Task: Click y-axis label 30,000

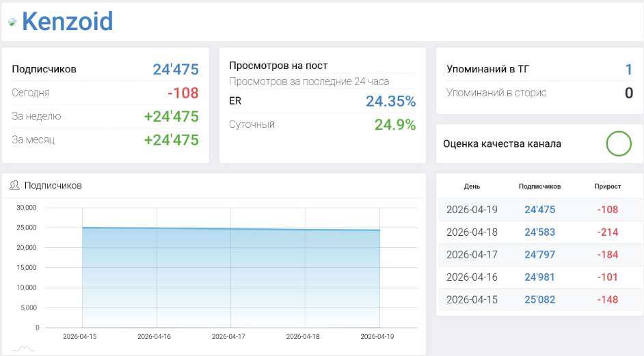Action: coord(26,208)
